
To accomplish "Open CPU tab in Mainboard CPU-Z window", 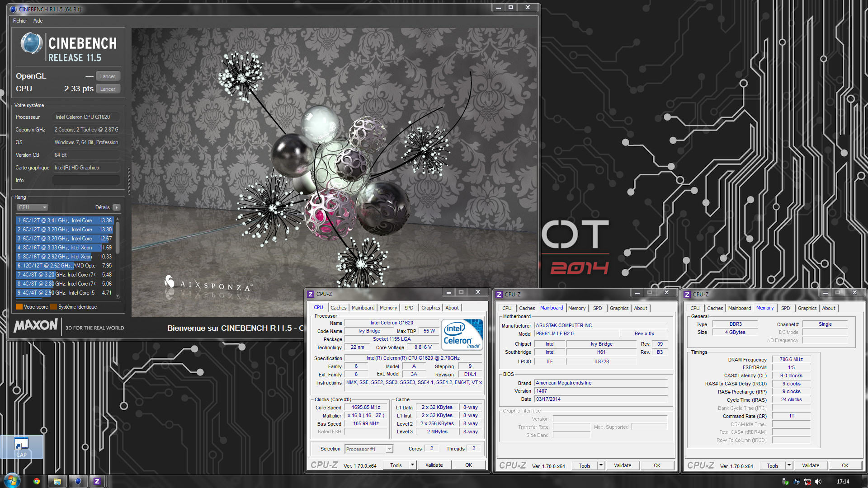I will (507, 308).
